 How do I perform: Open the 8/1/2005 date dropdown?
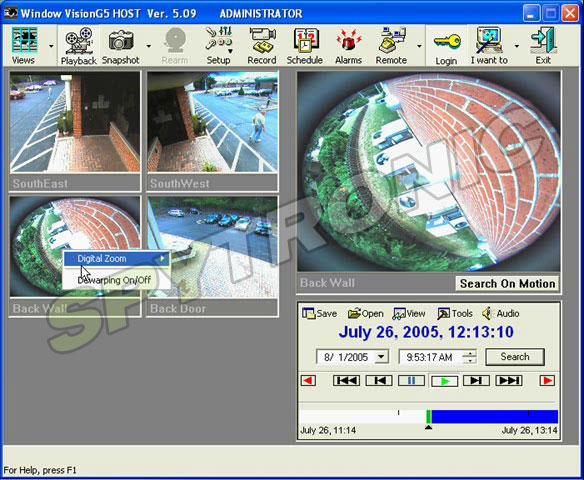[381, 357]
